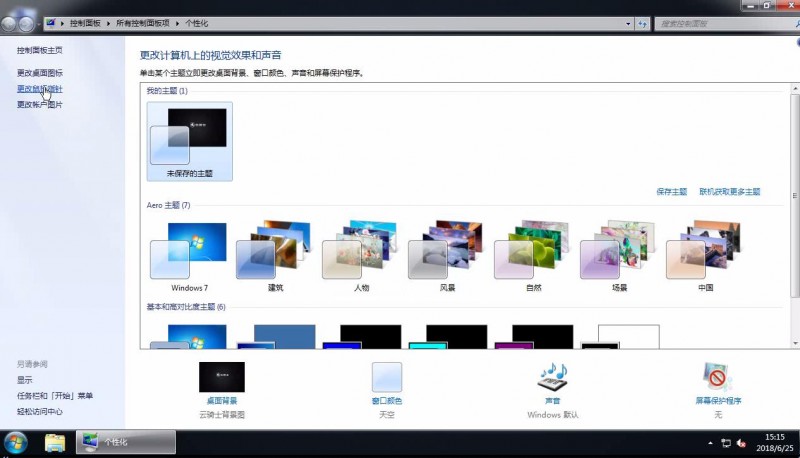Click the theme list scroll down arrow
This screenshot has width=800, height=458.
pyautogui.click(x=795, y=344)
